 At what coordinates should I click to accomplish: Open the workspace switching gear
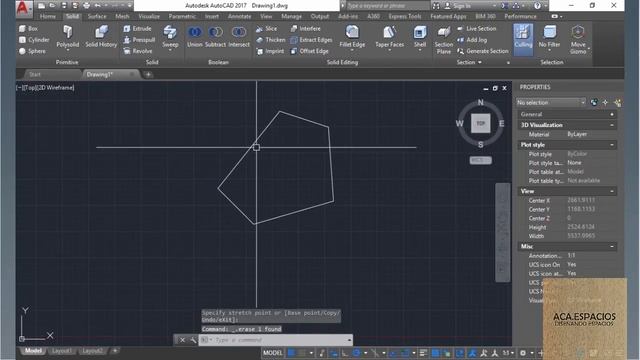click(x=523, y=353)
